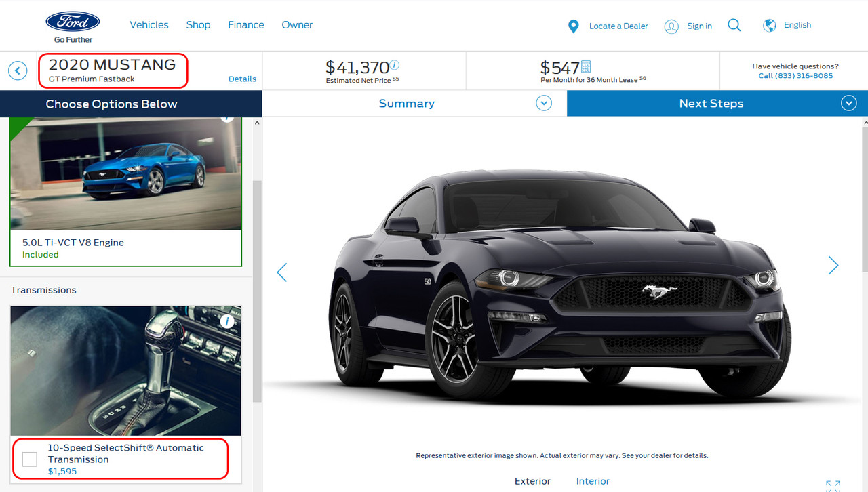Click the Locate a Dealer link
Viewport: 868px width, 492px height.
(618, 26)
